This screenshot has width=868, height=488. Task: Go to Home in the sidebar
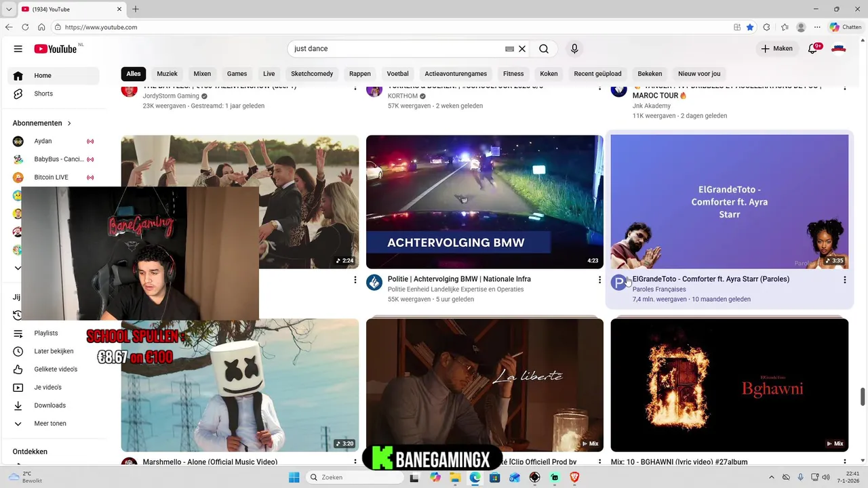click(x=54, y=75)
